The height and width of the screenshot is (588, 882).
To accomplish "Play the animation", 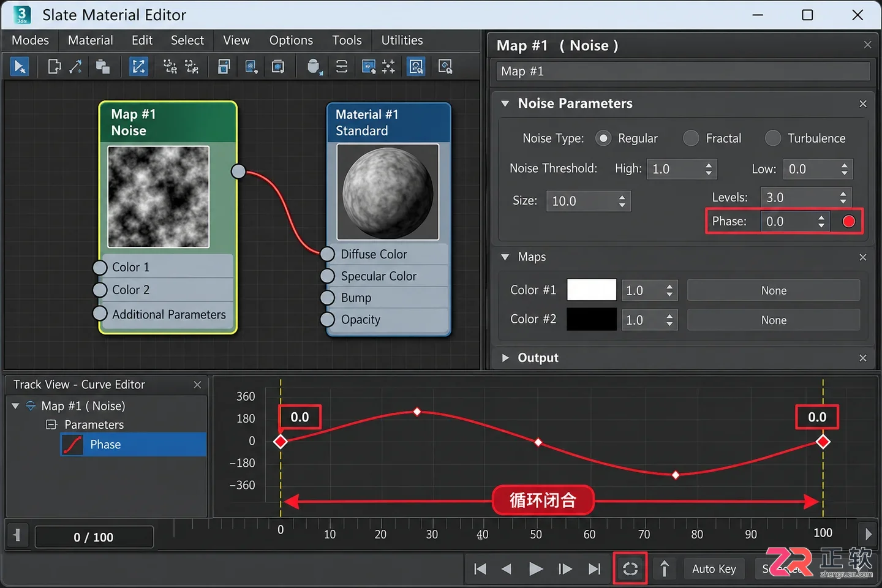I will pyautogui.click(x=536, y=569).
